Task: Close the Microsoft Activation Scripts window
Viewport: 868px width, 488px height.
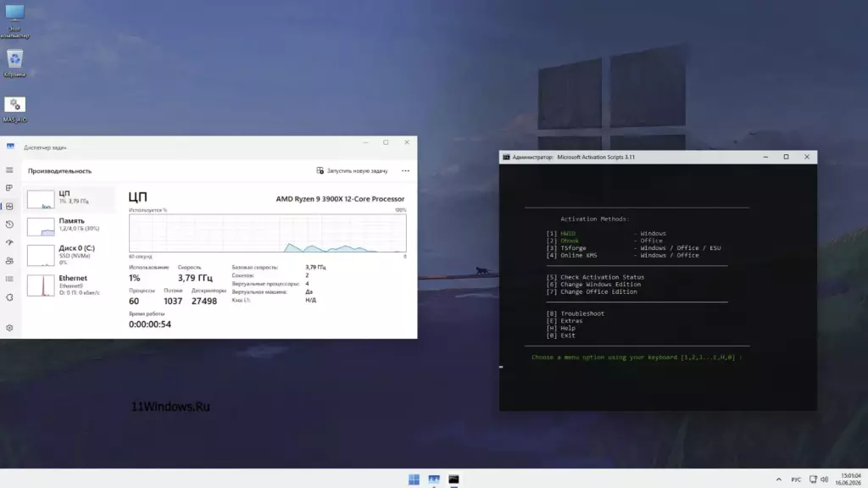Action: point(807,157)
